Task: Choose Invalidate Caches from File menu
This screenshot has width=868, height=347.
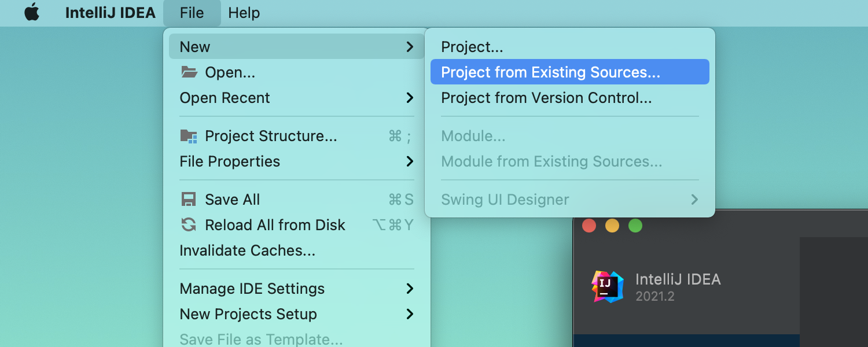Action: 247,250
